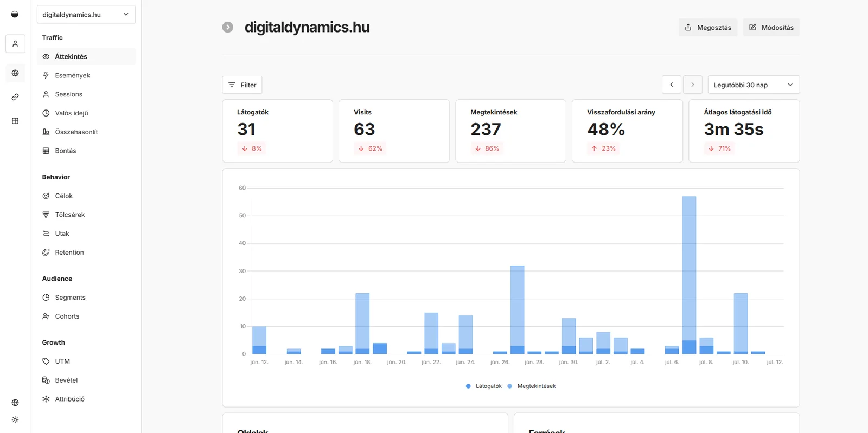This screenshot has width=868, height=433.
Task: Go to next period with right chevron
Action: coord(693,85)
